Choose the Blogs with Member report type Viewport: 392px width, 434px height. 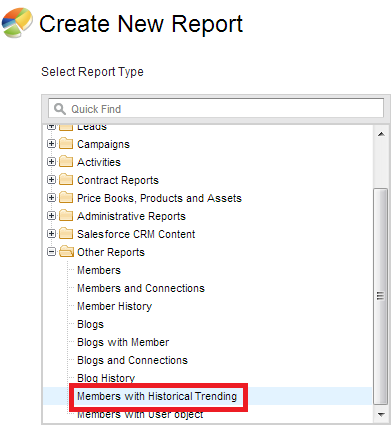tap(123, 342)
